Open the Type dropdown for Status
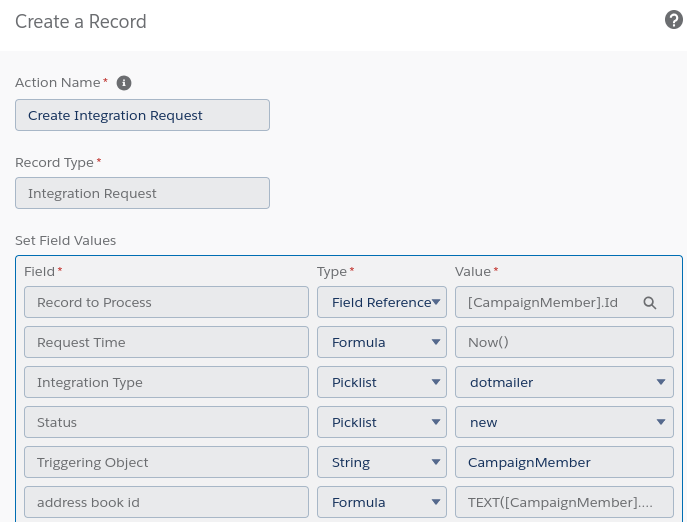Image resolution: width=687 pixels, height=527 pixels. tap(381, 423)
